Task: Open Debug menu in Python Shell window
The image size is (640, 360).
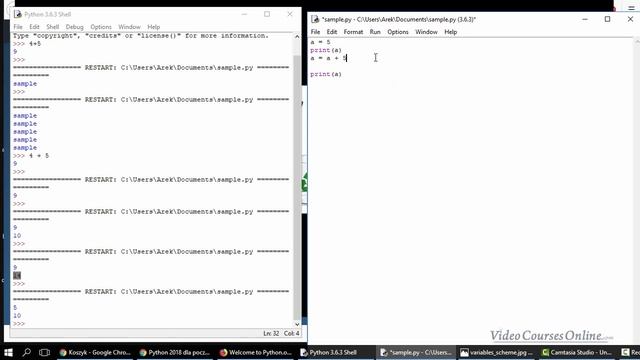Action: pyautogui.click(x=75, y=27)
